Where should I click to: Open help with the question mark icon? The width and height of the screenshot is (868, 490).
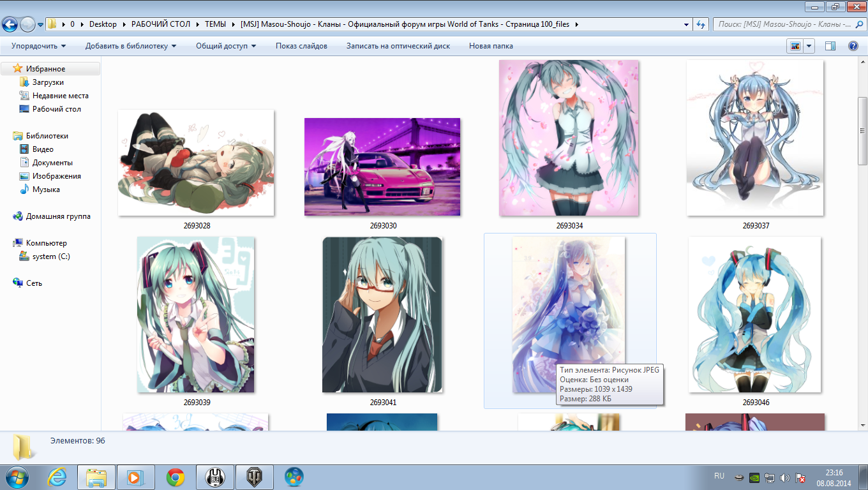pos(853,46)
